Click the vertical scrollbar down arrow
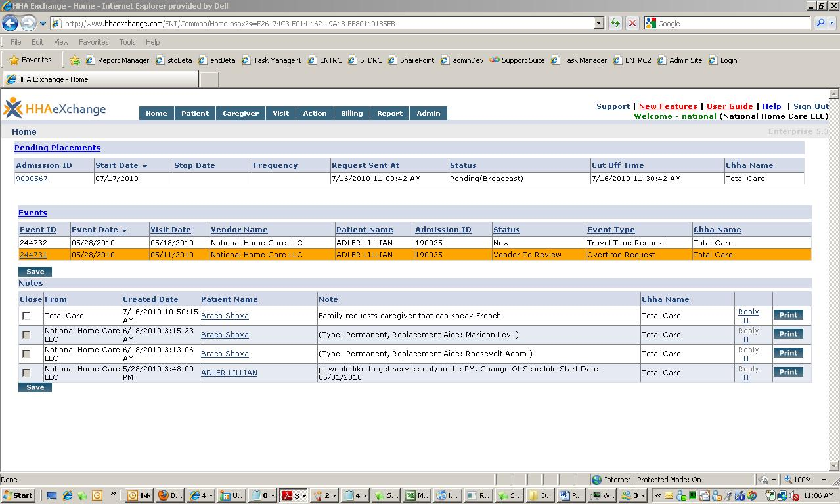This screenshot has width=840, height=504. [x=834, y=465]
